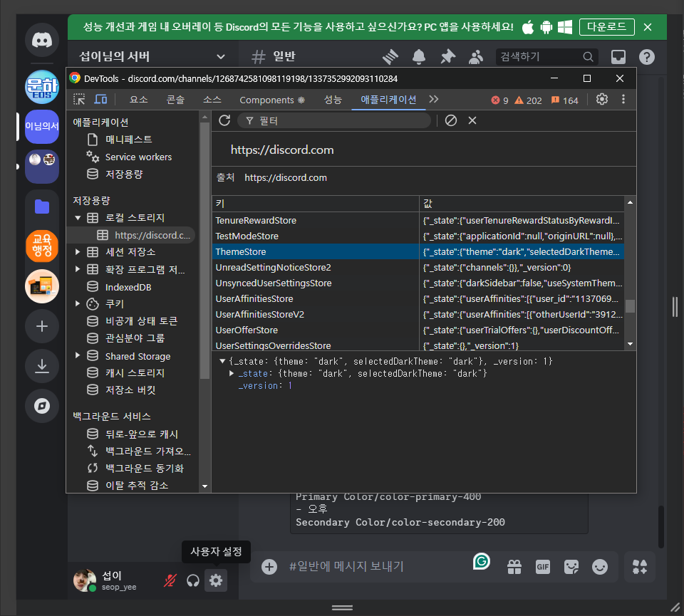
Task: Show more DevTools tabs chevron
Action: click(x=434, y=100)
